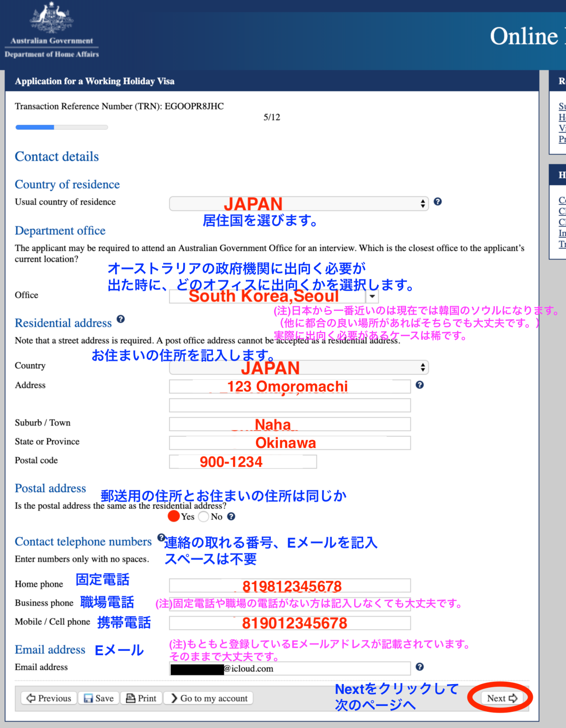Click the Postal code input field
The width and height of the screenshot is (566, 728).
[243, 462]
